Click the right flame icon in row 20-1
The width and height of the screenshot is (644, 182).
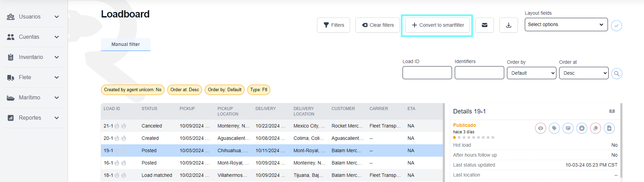[x=124, y=138]
